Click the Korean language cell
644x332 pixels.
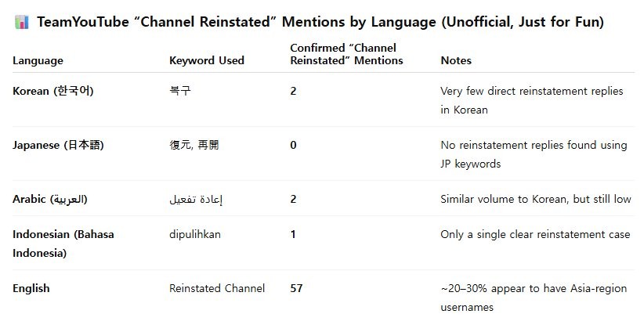point(53,91)
